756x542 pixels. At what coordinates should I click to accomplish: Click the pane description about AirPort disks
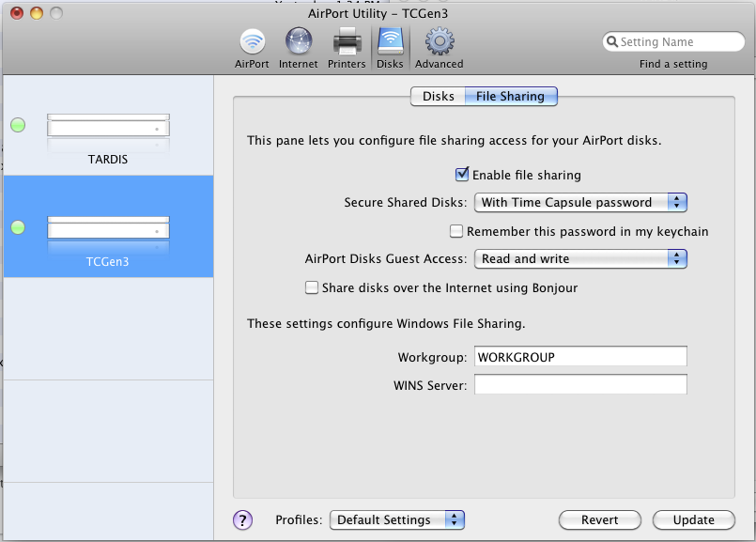tap(455, 140)
